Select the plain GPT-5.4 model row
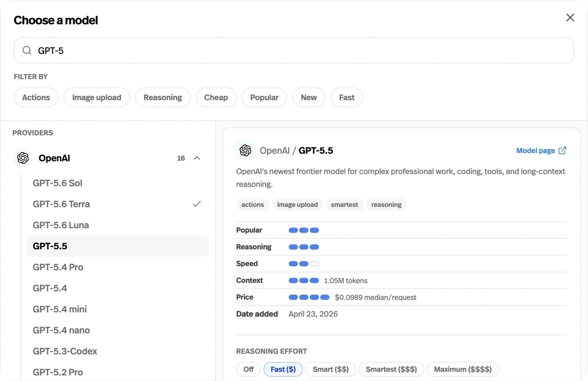This screenshot has width=588, height=381. click(x=117, y=288)
